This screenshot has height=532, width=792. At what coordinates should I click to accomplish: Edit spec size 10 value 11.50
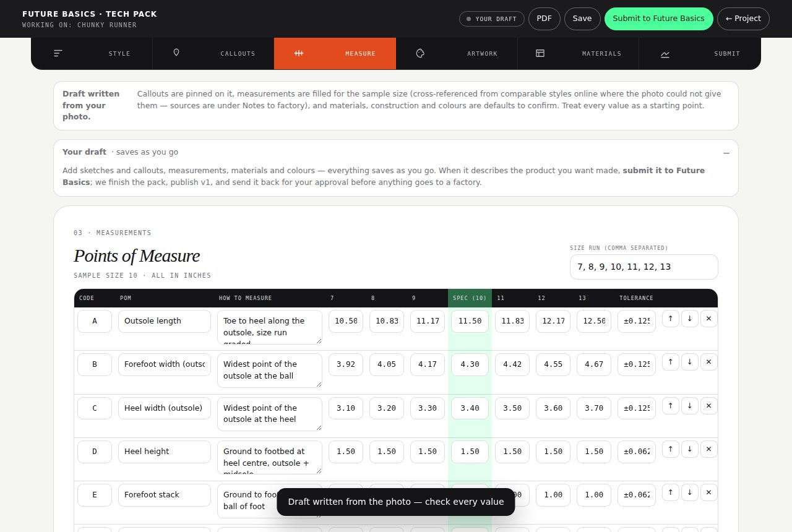point(470,321)
